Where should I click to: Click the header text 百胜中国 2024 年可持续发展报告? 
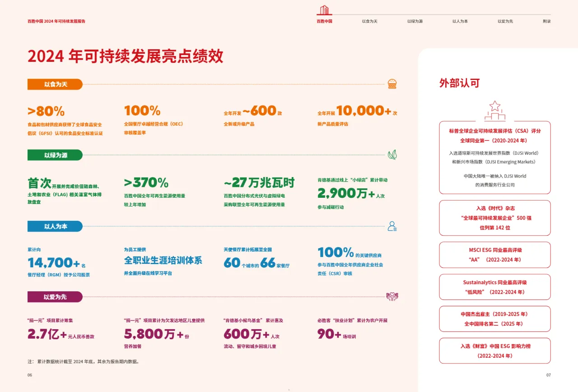pos(56,21)
